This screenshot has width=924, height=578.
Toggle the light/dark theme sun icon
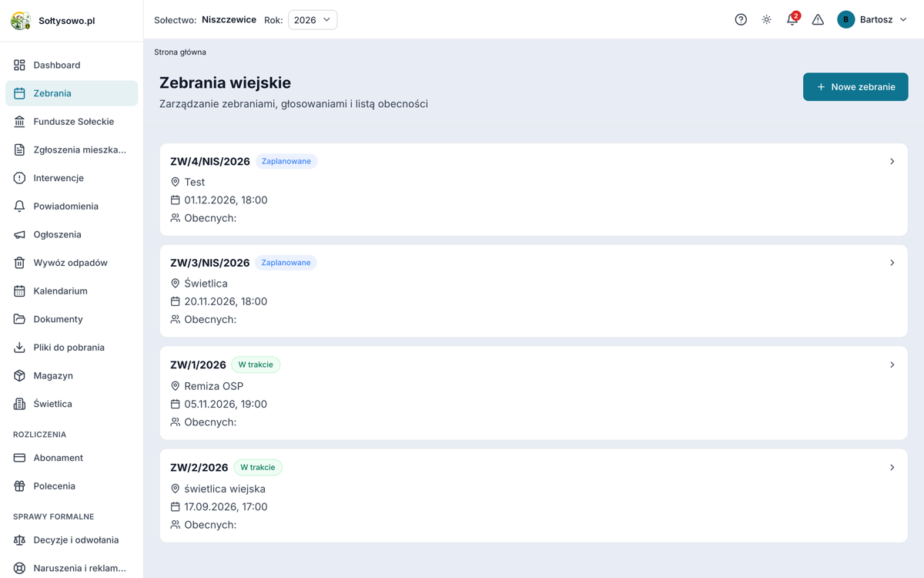pyautogui.click(x=767, y=20)
